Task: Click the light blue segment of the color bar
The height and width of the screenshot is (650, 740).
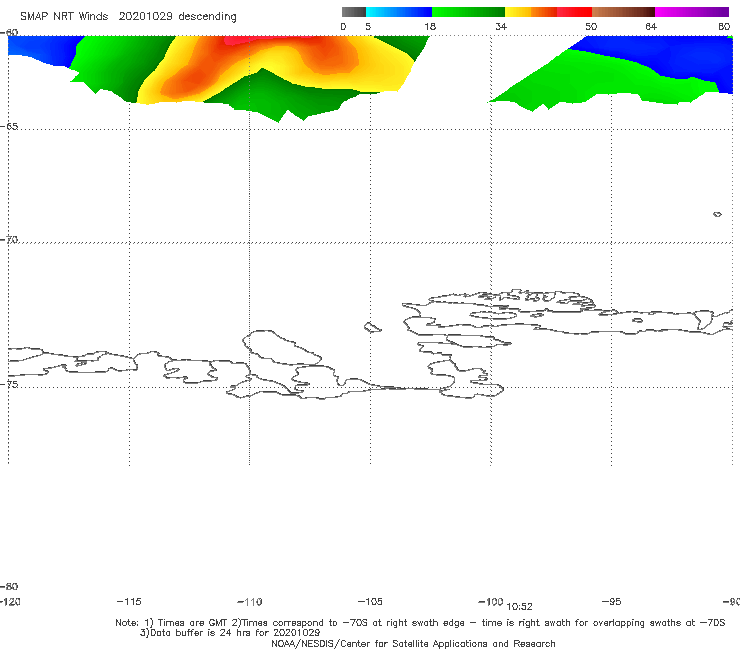Action: pos(399,12)
